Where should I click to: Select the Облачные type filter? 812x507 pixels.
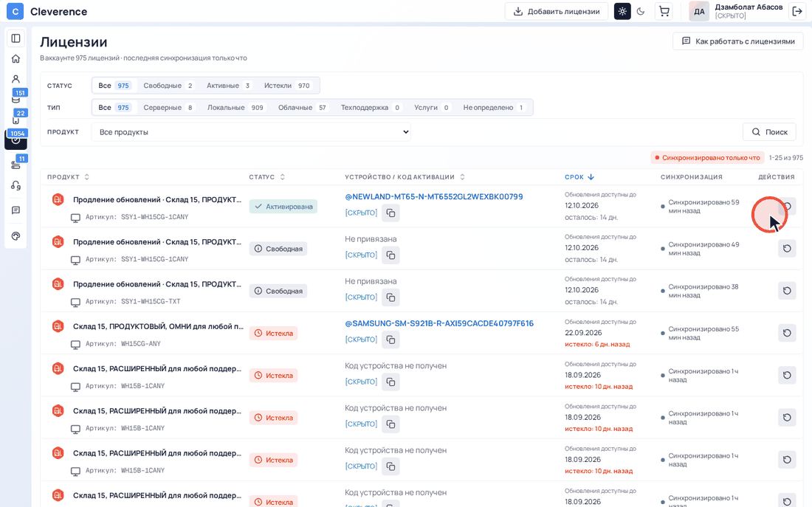(303, 107)
